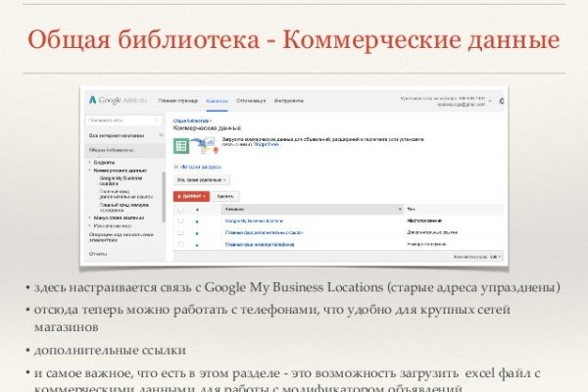Click the sidebar vertical scrollbar
588x392 pixels.
(162, 196)
